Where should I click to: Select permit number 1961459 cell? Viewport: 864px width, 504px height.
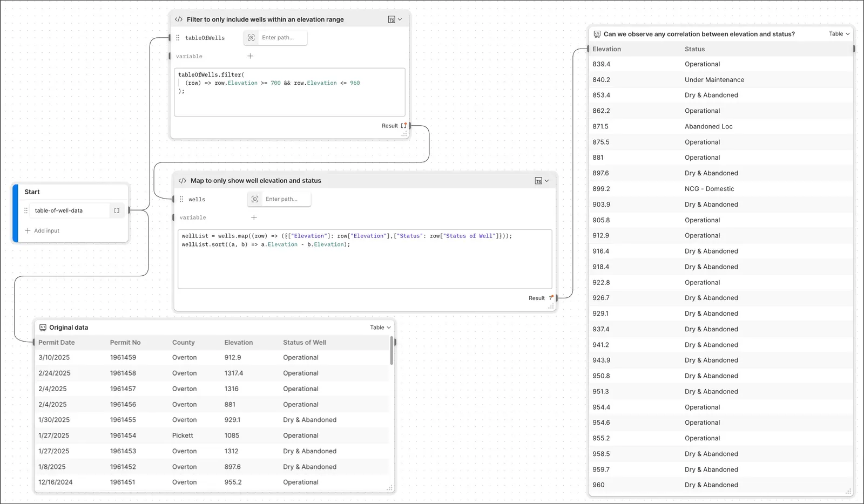click(123, 358)
